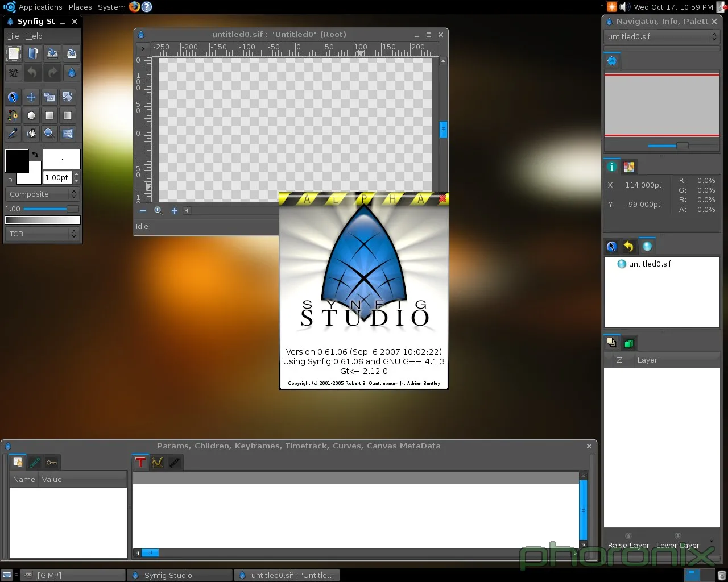Switch to the Info tab
Viewport: 728px width, 582px height.
click(x=611, y=167)
